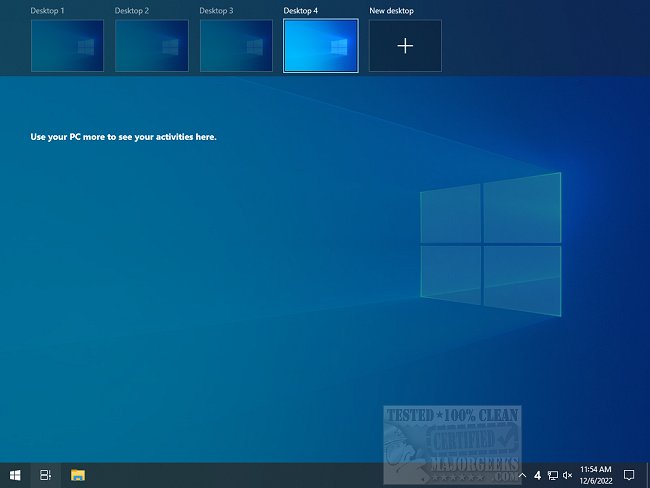Toggle the Task View taskbar button
650x488 pixels.
click(x=45, y=475)
